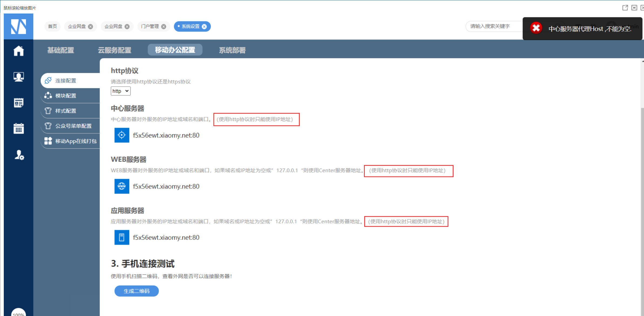Screen dimensions: 644x316
Task: Select 模块配置 in side menu
Action: pyautogui.click(x=66, y=96)
